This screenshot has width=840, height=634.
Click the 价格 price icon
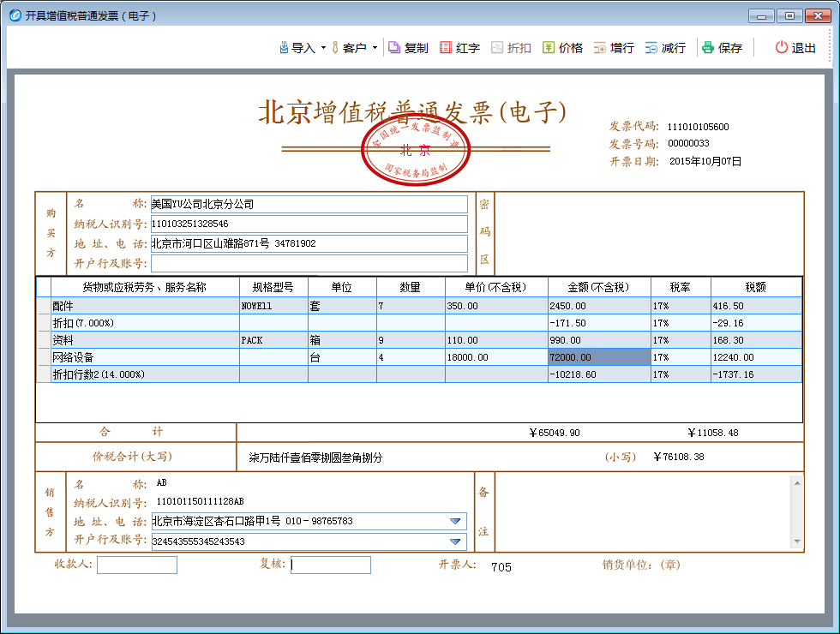[549, 48]
